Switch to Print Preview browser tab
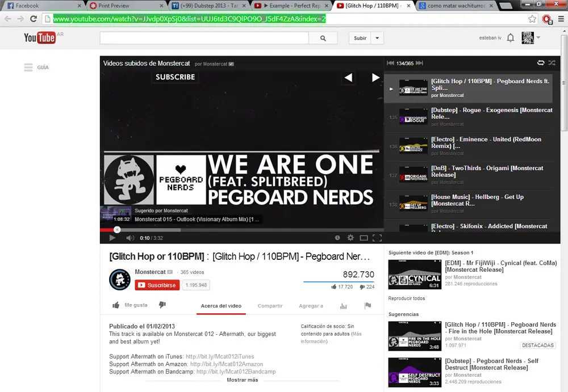 click(126, 6)
